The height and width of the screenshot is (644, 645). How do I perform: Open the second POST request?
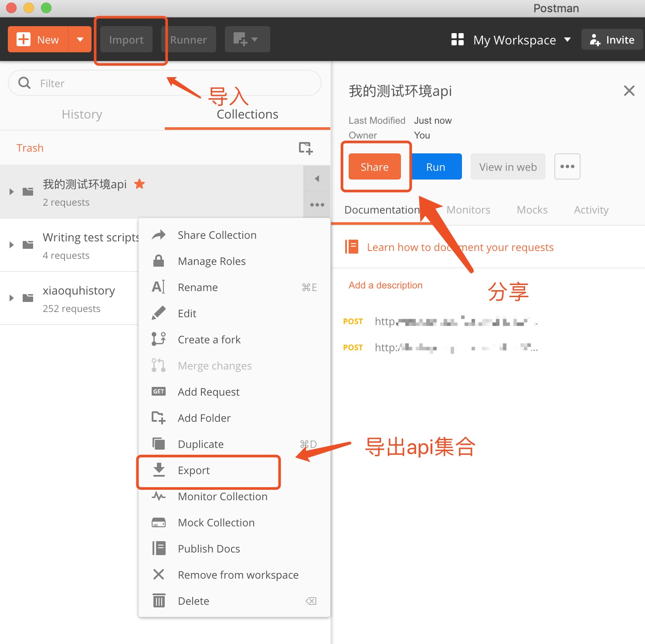pos(441,348)
